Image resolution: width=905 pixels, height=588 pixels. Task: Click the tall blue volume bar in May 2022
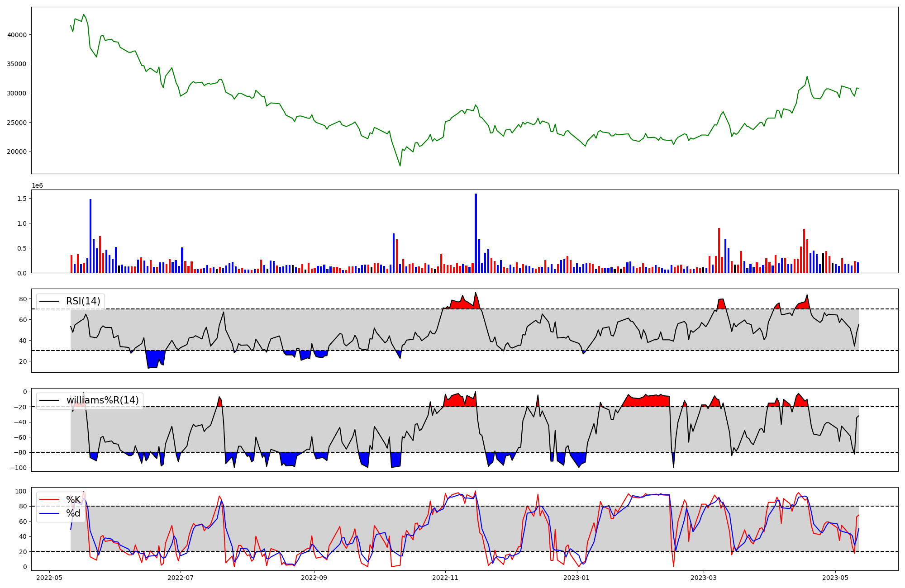pyautogui.click(x=90, y=235)
